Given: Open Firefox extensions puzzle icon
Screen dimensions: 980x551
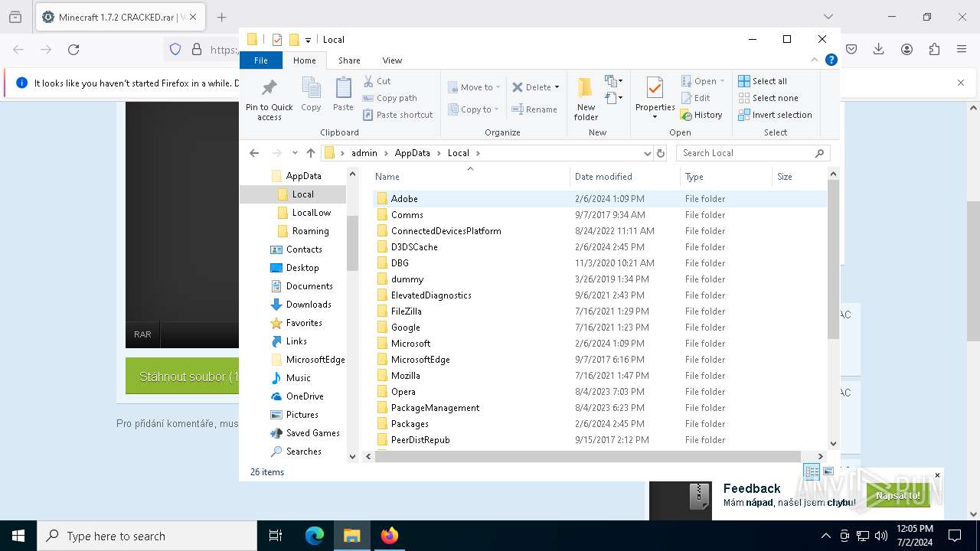Looking at the screenshot, I should coord(934,49).
